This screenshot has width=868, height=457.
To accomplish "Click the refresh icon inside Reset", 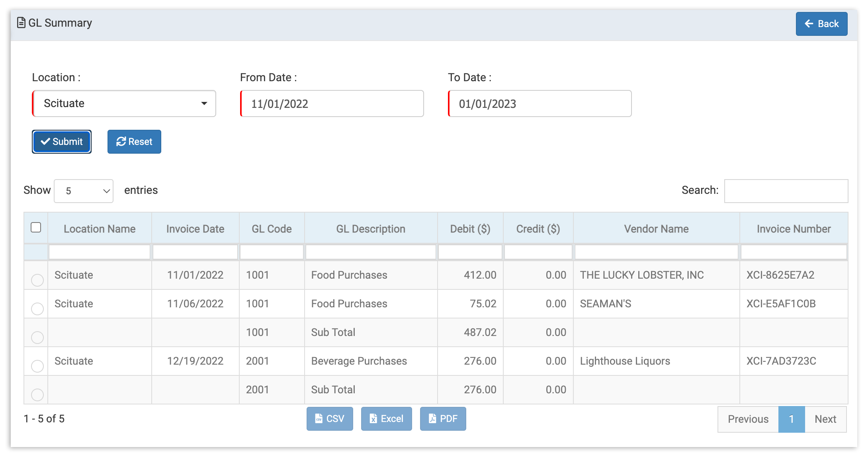I will [x=121, y=141].
